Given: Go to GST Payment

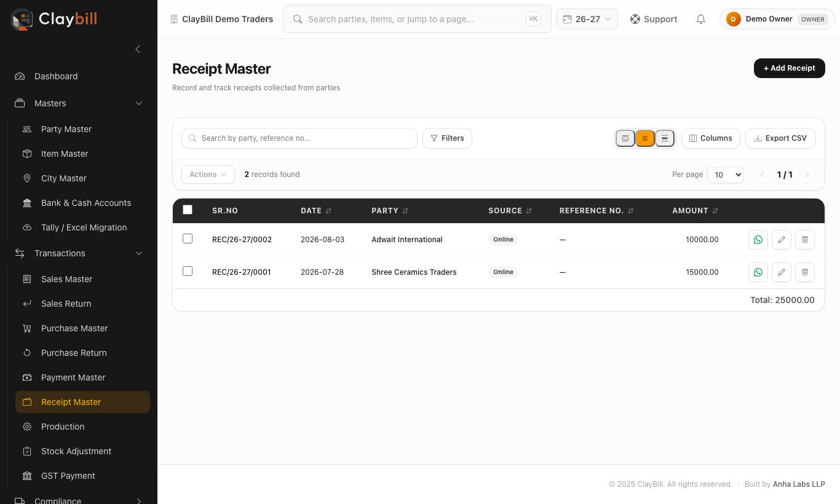Looking at the screenshot, I should pos(82,476).
